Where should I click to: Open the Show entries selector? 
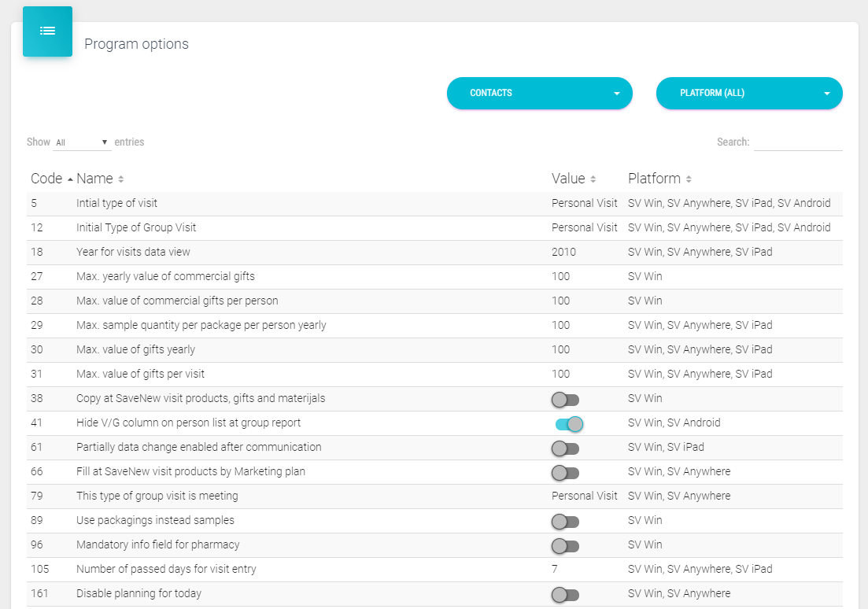pyautogui.click(x=81, y=142)
